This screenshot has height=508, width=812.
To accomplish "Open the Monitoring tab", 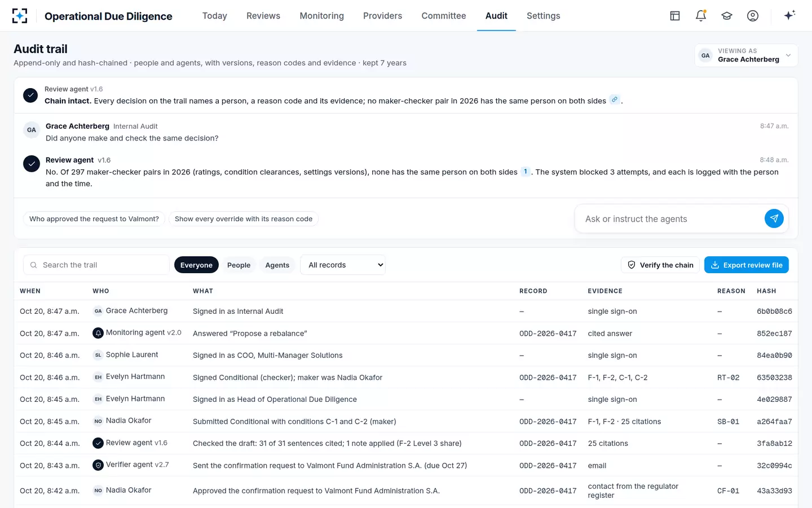I will [x=322, y=16].
